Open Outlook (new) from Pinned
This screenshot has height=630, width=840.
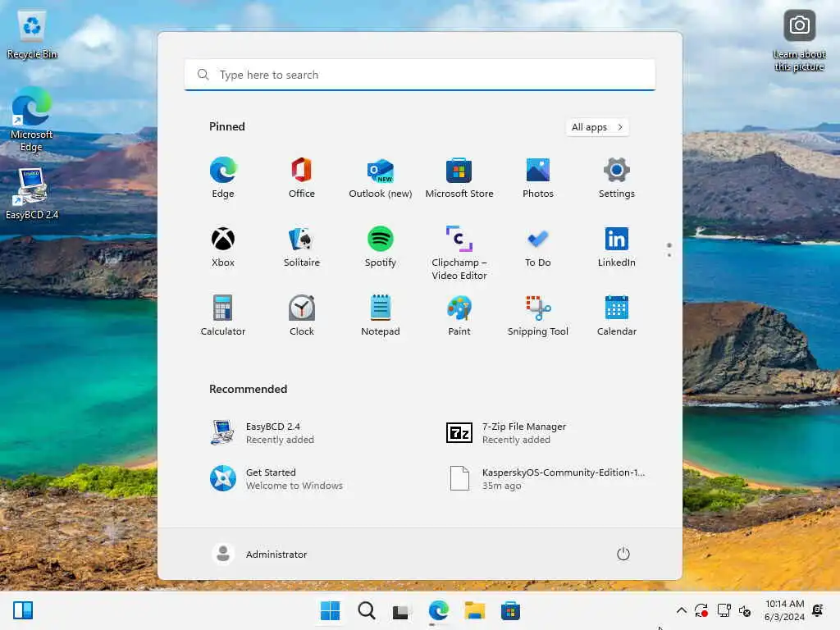coord(381,178)
